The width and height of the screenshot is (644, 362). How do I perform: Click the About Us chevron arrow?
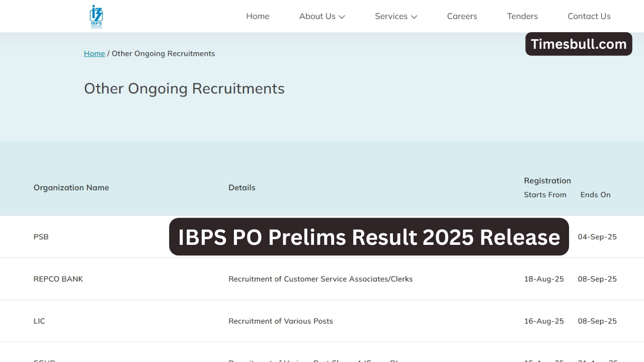[x=342, y=17]
